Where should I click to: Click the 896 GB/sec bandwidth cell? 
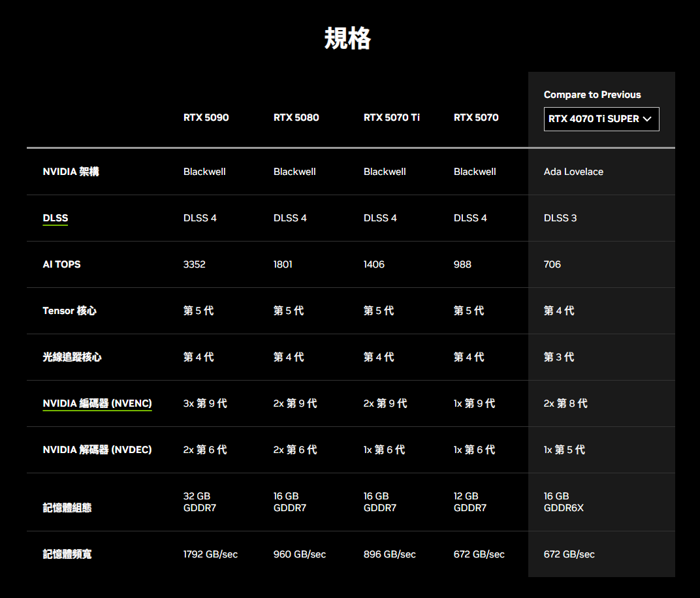click(x=389, y=554)
